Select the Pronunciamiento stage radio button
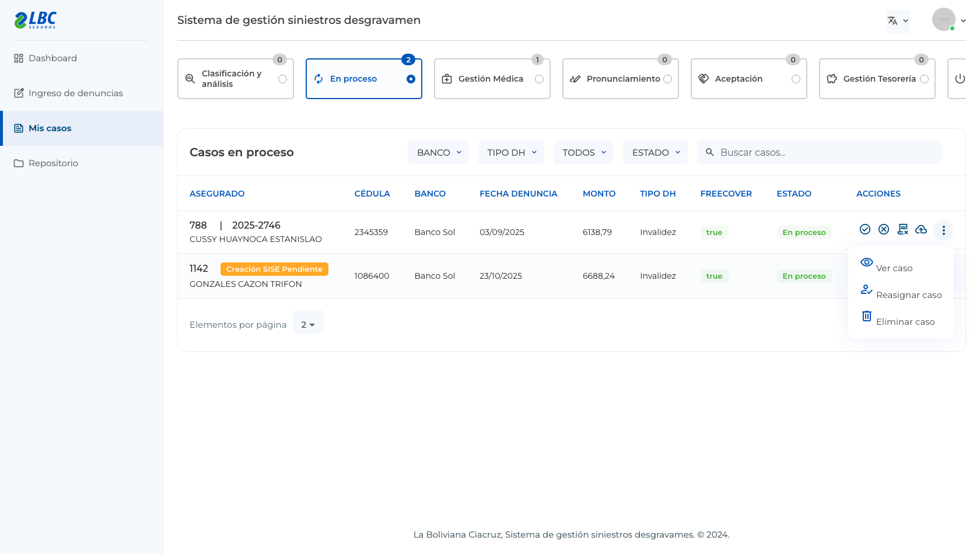980x554 pixels. (x=667, y=79)
